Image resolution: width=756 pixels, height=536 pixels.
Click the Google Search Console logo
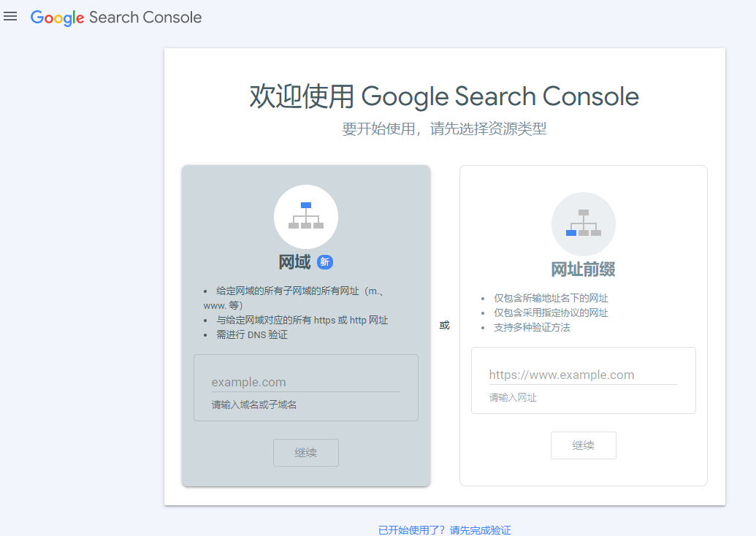tap(115, 18)
